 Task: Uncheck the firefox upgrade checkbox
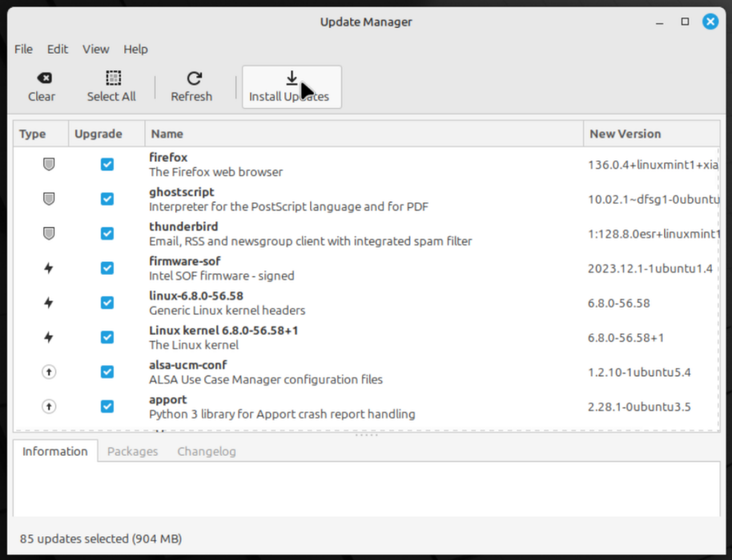coord(107,164)
